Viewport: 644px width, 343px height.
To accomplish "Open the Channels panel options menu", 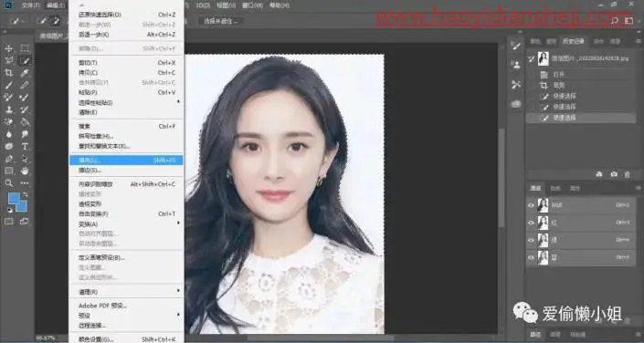I will 638,188.
